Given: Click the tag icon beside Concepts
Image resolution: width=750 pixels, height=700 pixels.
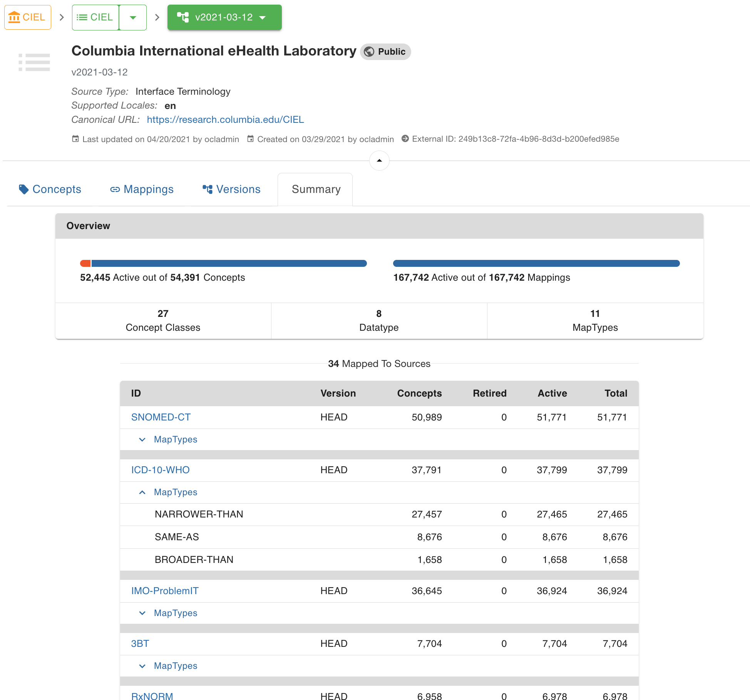Looking at the screenshot, I should pyautogui.click(x=24, y=189).
